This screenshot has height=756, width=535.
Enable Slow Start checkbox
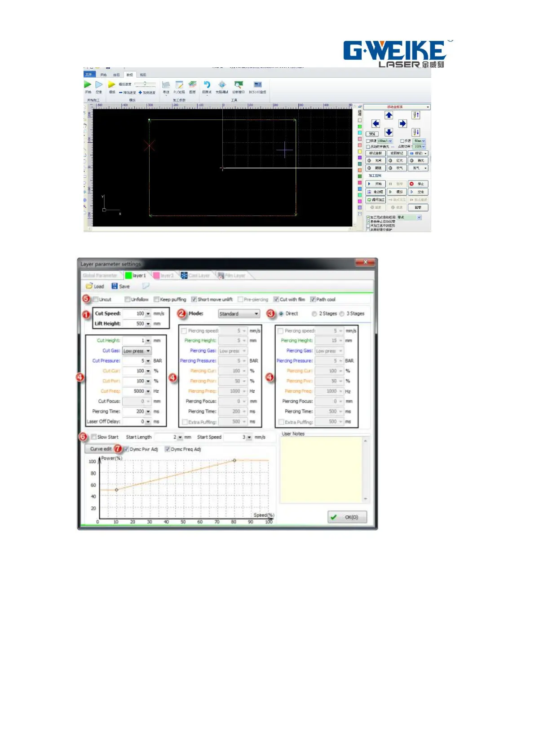pyautogui.click(x=93, y=436)
